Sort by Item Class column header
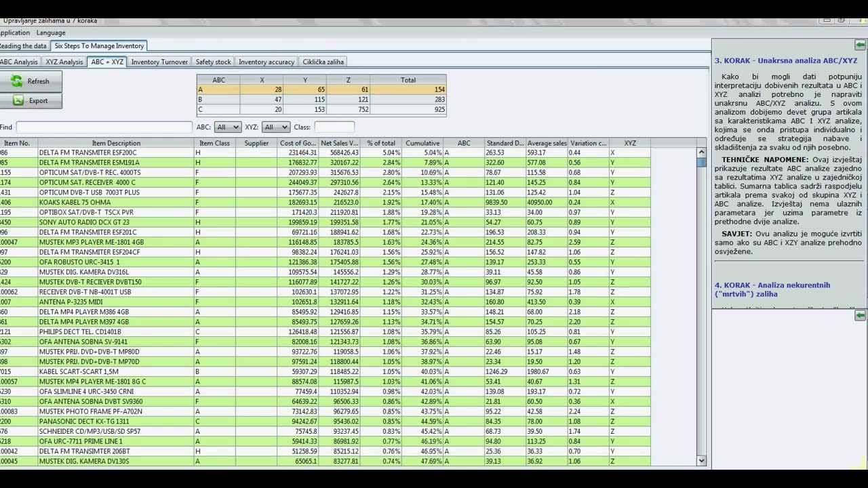 click(215, 143)
